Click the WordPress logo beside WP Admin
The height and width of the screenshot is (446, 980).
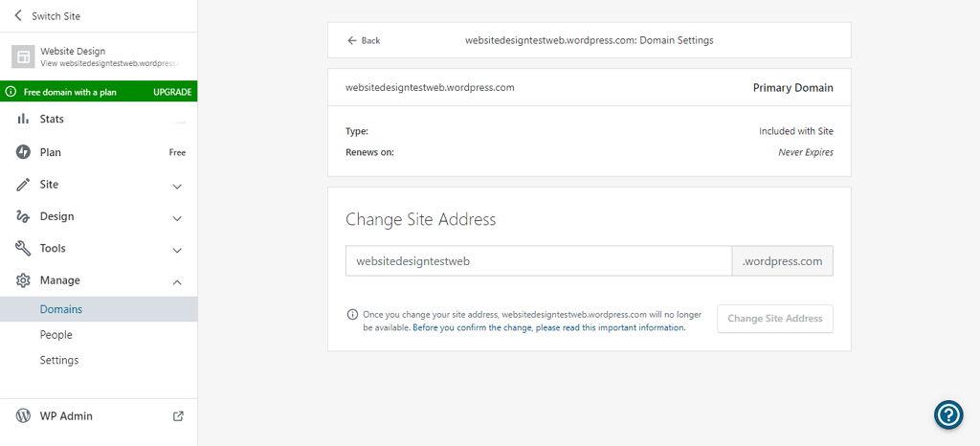tap(23, 416)
